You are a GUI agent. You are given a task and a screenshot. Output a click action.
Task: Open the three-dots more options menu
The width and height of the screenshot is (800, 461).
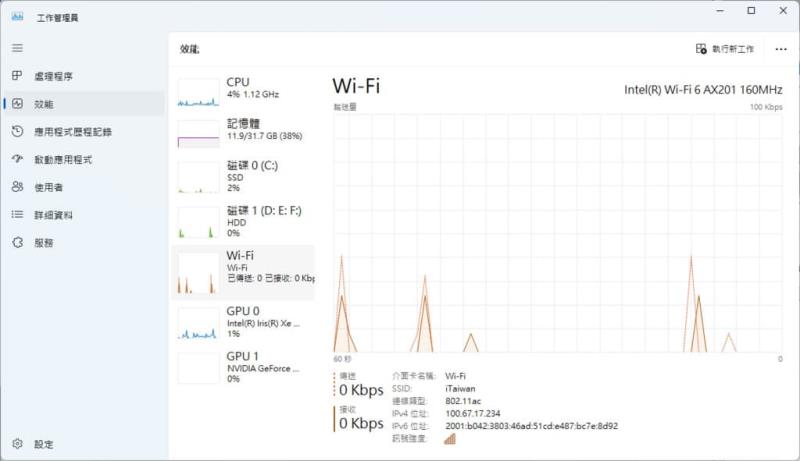pos(781,49)
